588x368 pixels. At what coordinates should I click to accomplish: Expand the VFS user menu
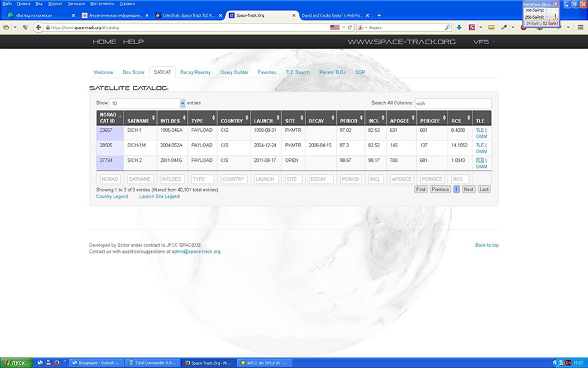[x=484, y=41]
